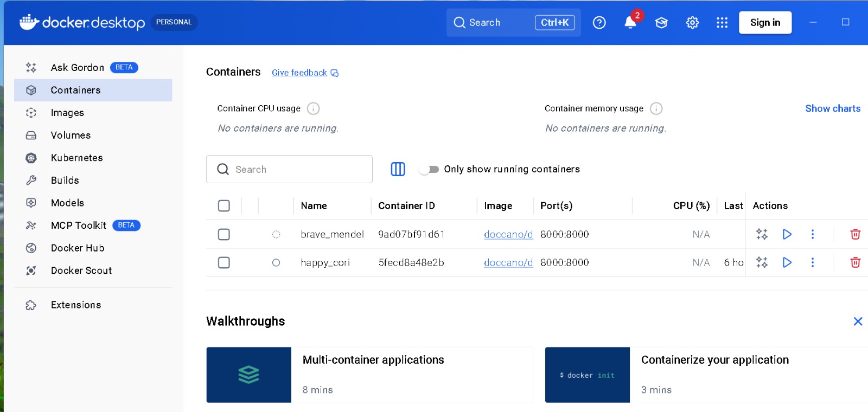868x412 pixels.
Task: Delete the happy_cori container
Action: pyautogui.click(x=856, y=262)
